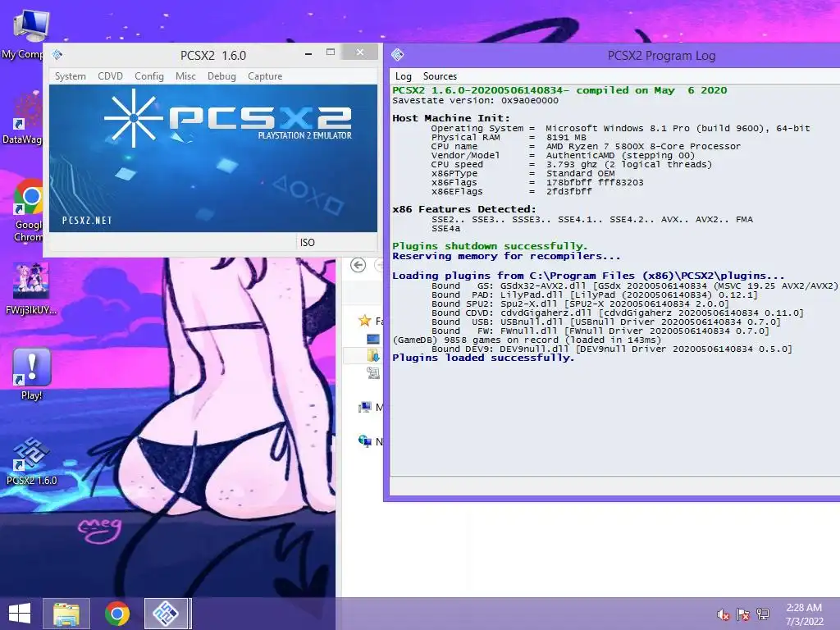Viewport: 840px width, 630px height.
Task: Select the computer icon in Explorer sidebar
Action: (365, 407)
